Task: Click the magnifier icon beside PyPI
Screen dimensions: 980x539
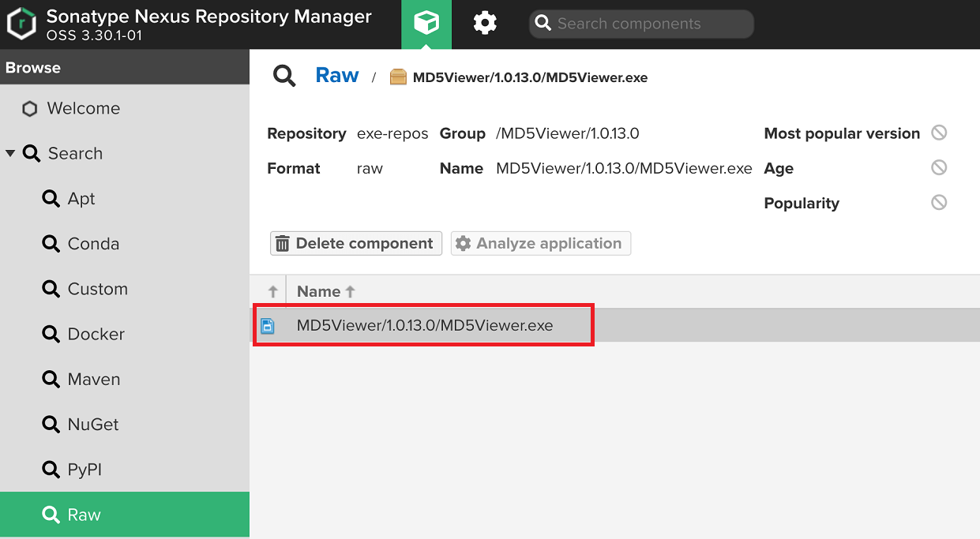Action: (51, 470)
